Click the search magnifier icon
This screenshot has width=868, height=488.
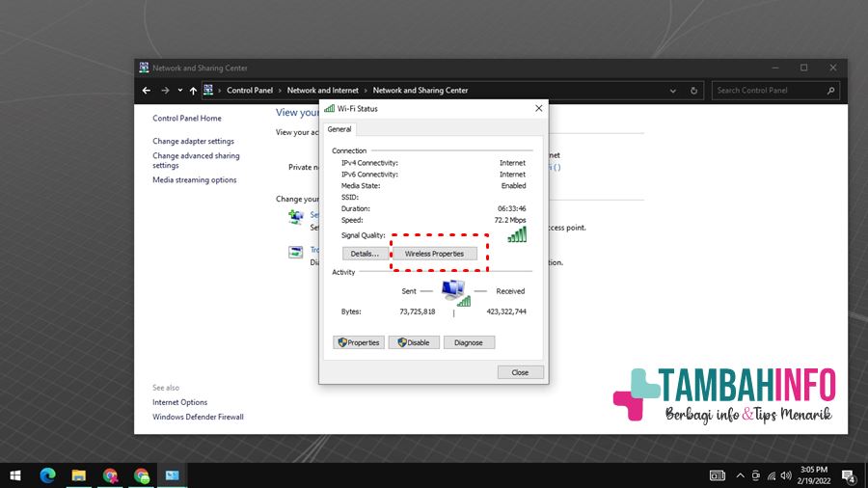[830, 91]
